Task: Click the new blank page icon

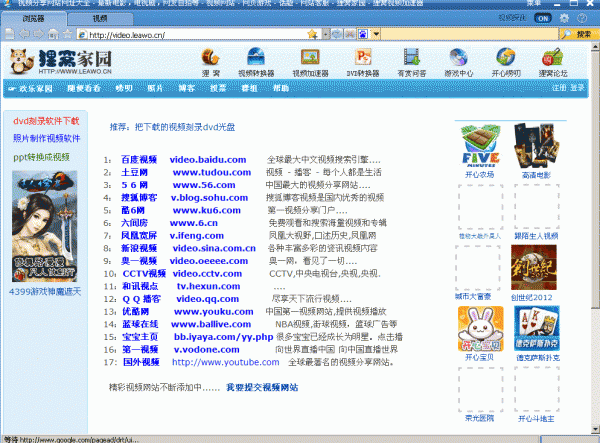Action: [10, 34]
